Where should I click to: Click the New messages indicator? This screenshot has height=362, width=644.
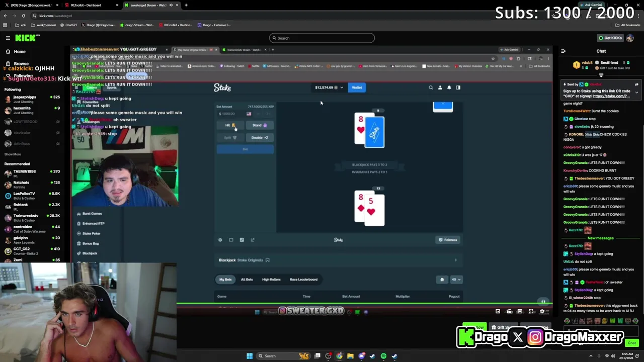[601, 238]
